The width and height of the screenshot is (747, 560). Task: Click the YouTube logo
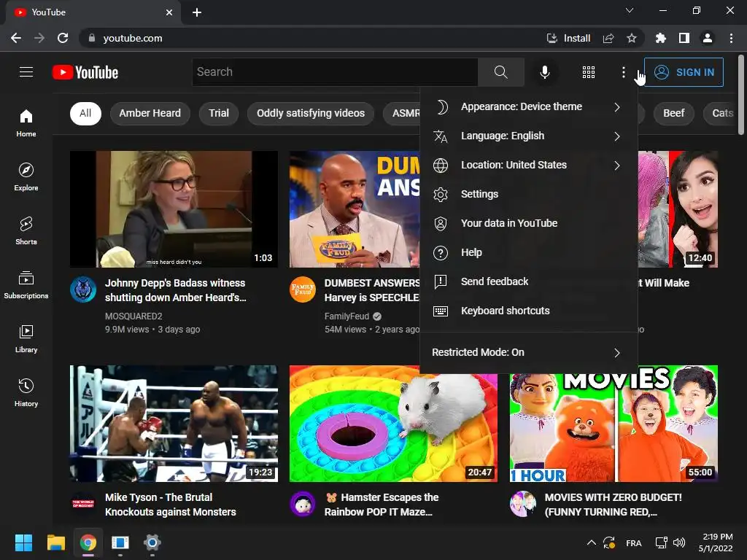85,72
